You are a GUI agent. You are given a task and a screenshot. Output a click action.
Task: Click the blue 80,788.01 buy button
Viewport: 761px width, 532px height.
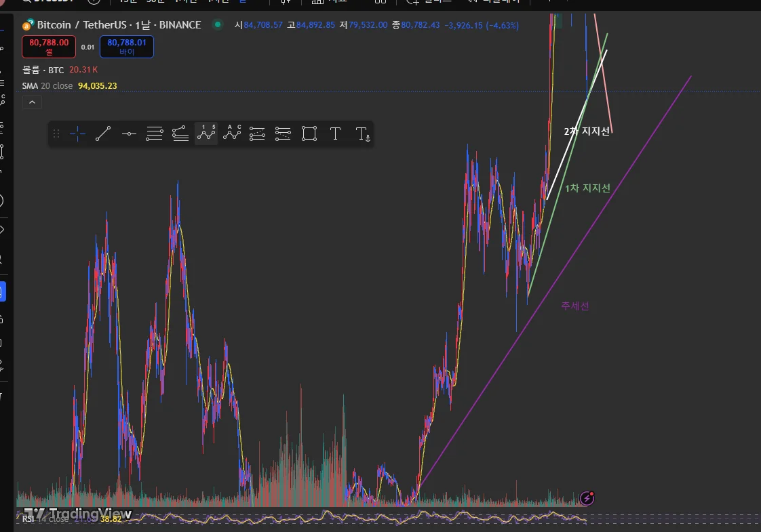click(x=127, y=47)
